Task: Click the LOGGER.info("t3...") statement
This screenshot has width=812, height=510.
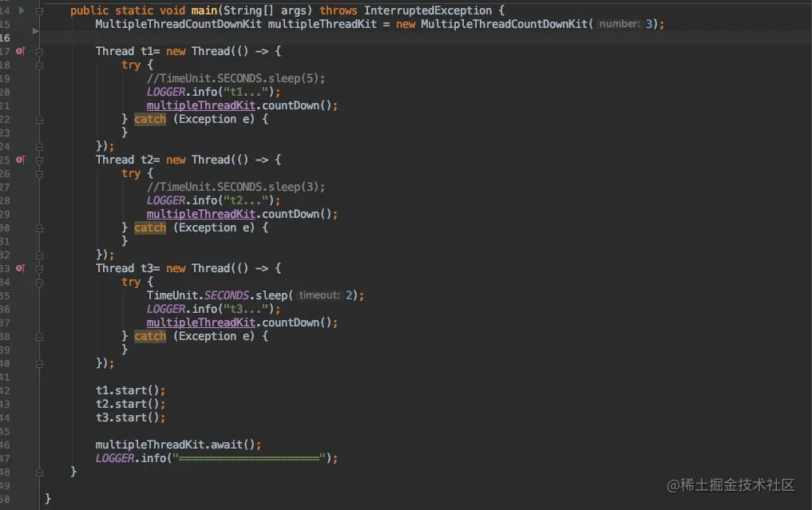Action: (x=213, y=309)
